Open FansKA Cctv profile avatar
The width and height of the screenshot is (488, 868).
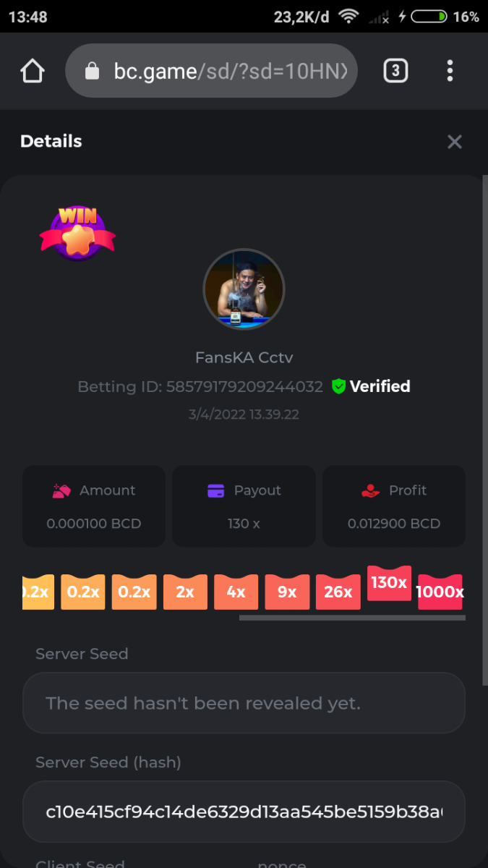coord(244,289)
